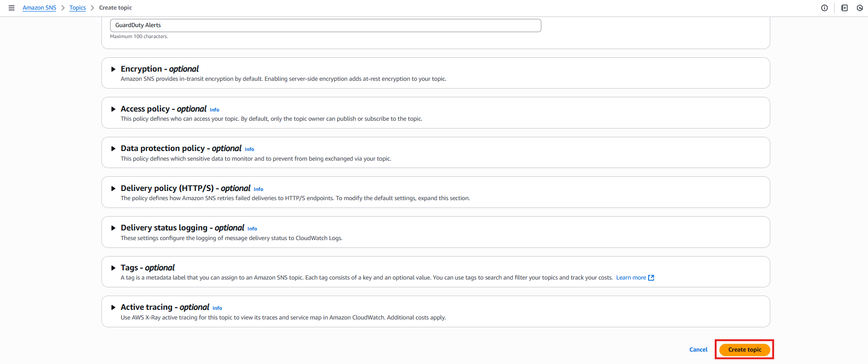The height and width of the screenshot is (364, 868).
Task: Click the Cancel button
Action: click(x=698, y=350)
